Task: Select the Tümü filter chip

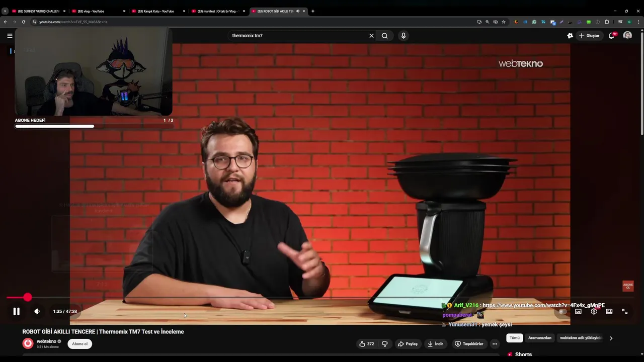Action: tap(515, 338)
